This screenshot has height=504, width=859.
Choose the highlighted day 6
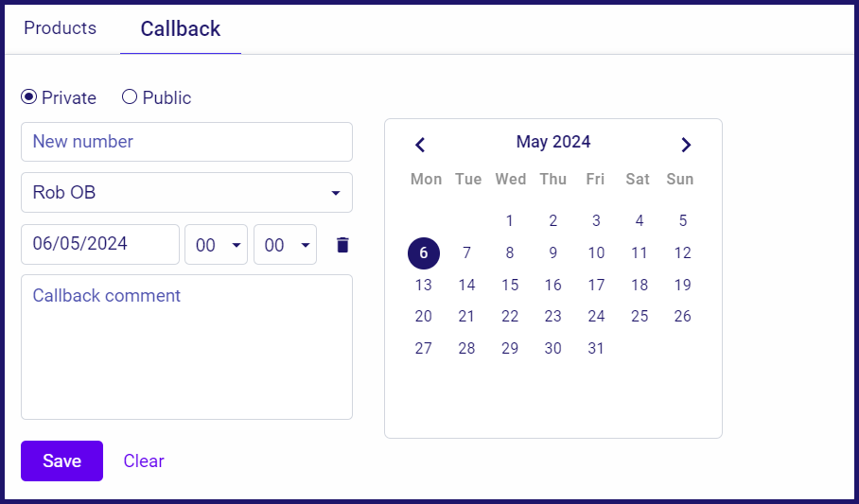(424, 253)
